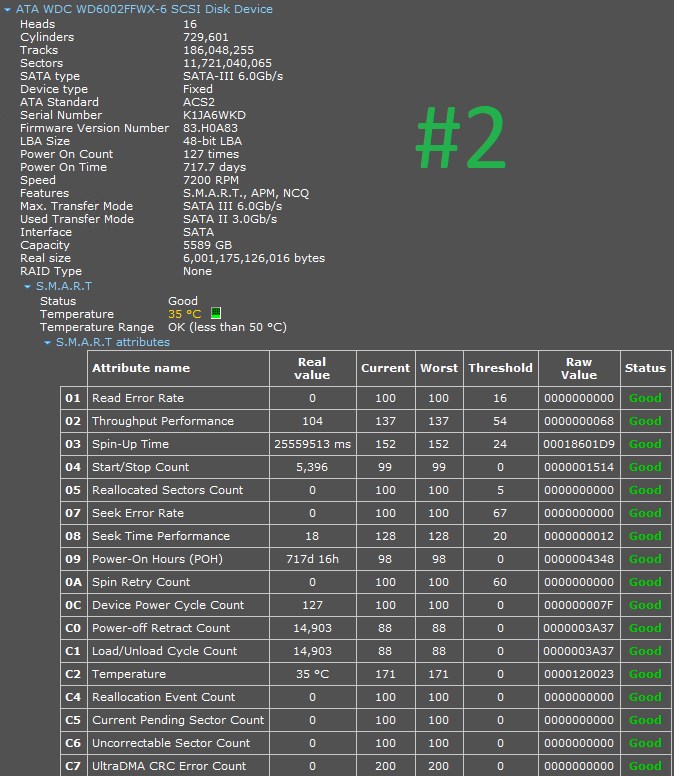Click Used Transfer Mode SATA II 3.0Gb/s value
This screenshot has height=776, width=674.
pos(230,219)
